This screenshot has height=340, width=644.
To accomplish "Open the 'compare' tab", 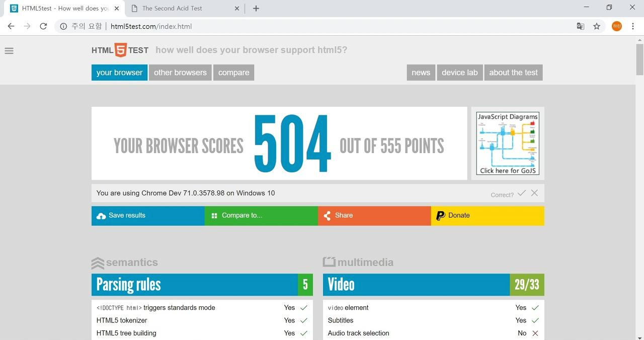I will tap(233, 73).
